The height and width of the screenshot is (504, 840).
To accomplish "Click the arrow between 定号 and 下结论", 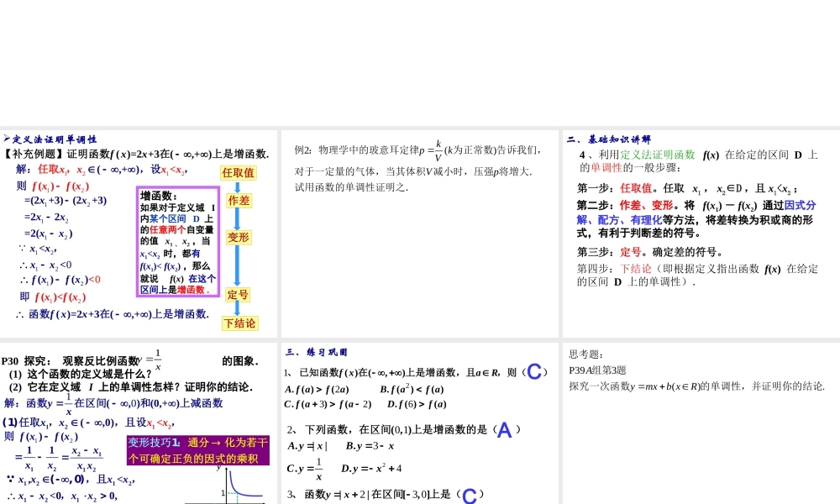I will click(239, 307).
